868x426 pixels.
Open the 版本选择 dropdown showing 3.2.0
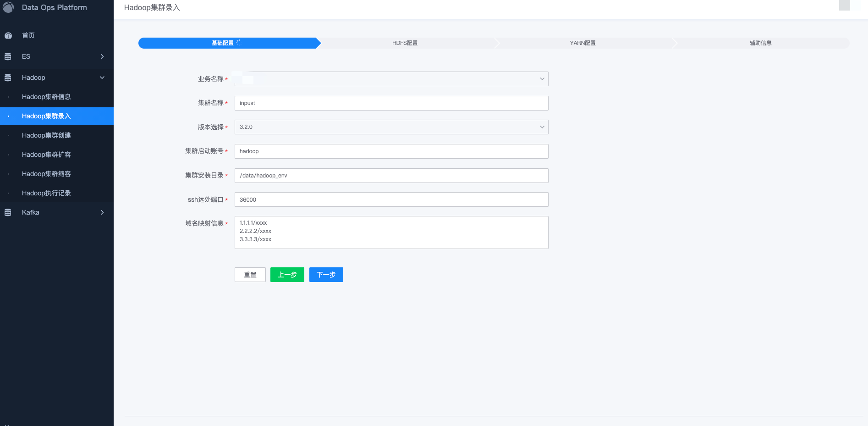coord(391,127)
